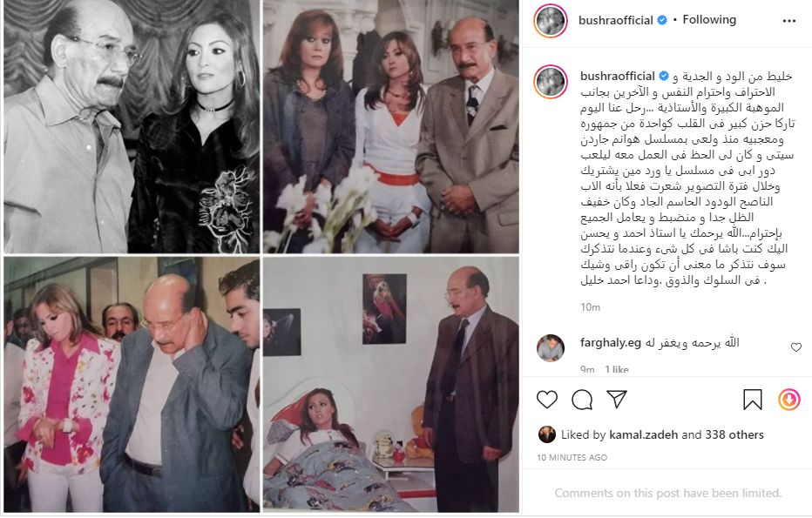Click the kamal.zadeh small avatar near the likes
This screenshot has width=812, height=518.
click(x=547, y=434)
